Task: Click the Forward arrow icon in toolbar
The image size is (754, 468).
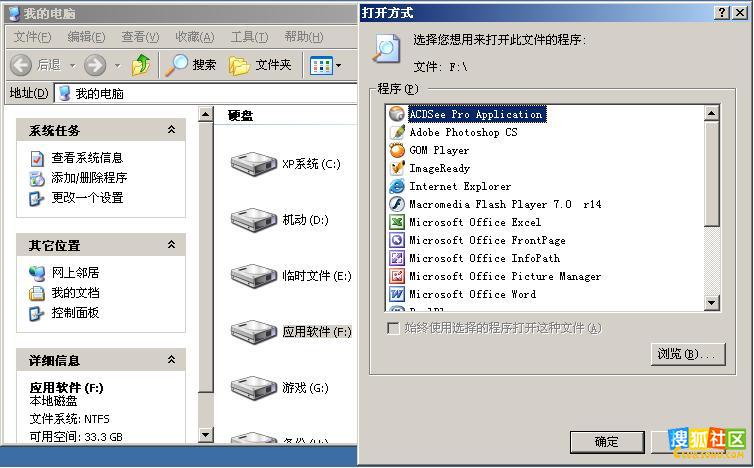Action: (95, 65)
